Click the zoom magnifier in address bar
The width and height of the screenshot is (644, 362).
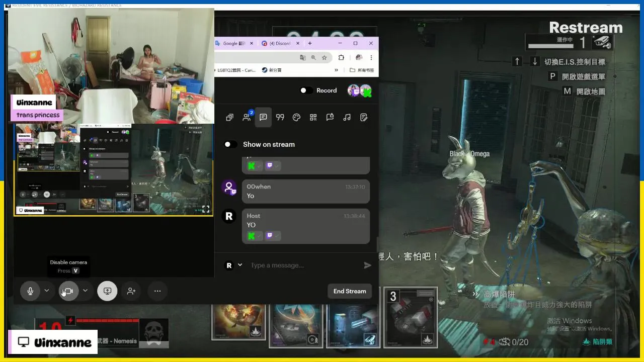click(x=313, y=57)
